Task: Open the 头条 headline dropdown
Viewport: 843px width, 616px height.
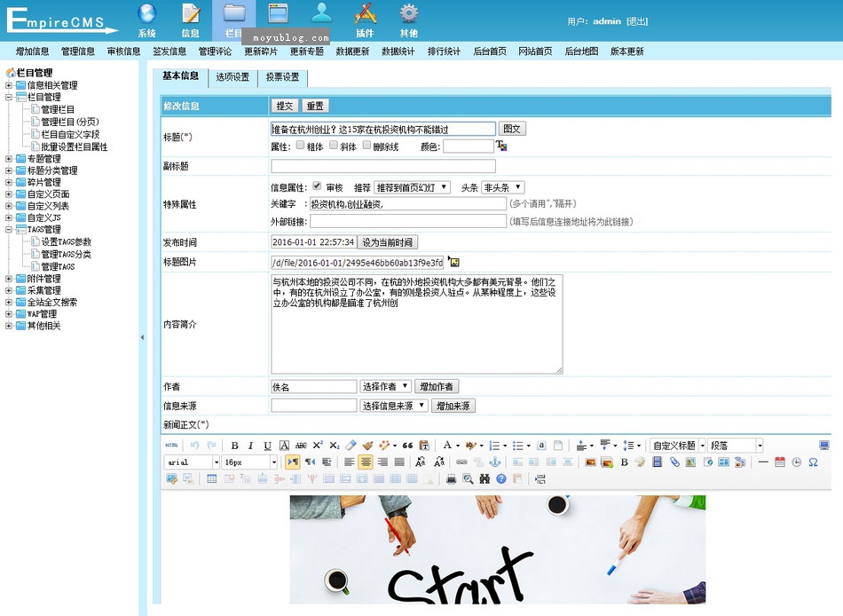Action: (502, 187)
